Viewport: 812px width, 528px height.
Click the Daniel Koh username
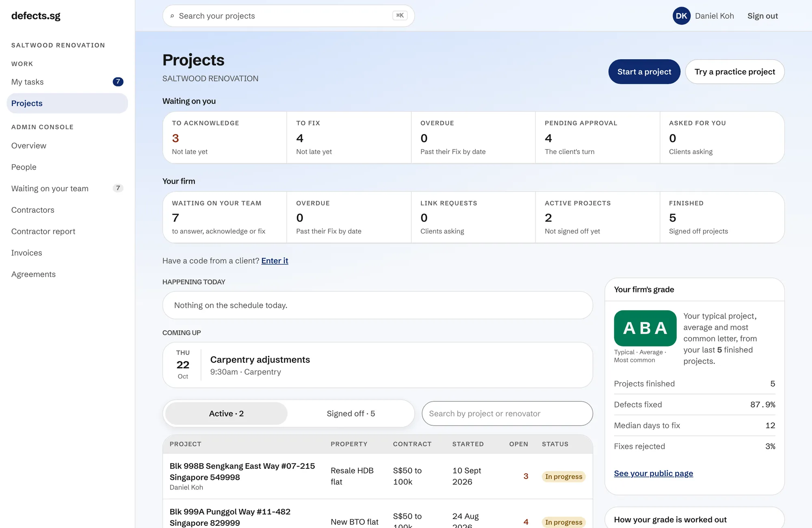point(714,16)
